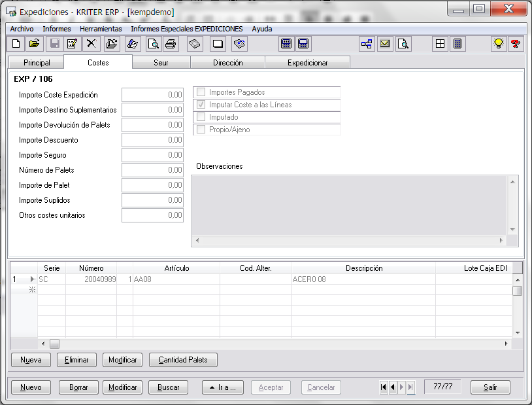The width and height of the screenshot is (532, 405).
Task: Click the yellow lightbulb icon
Action: (499, 44)
